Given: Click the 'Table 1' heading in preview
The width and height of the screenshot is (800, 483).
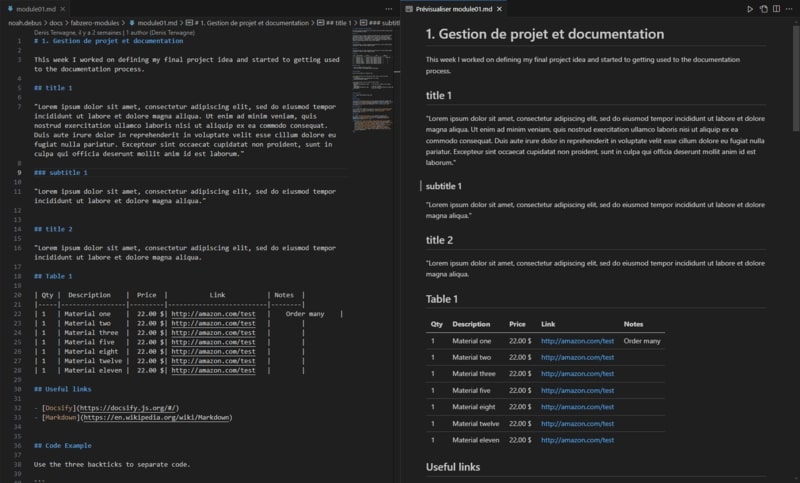Looking at the screenshot, I should [x=442, y=299].
